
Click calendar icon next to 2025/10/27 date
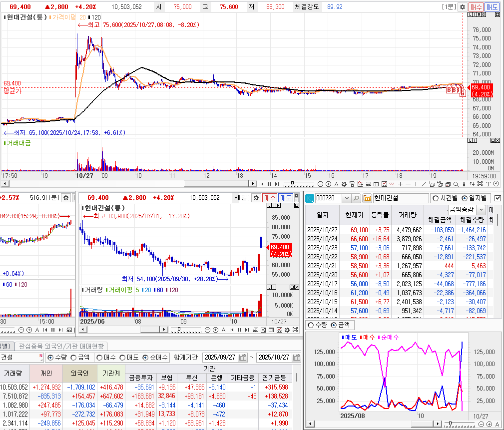(297, 358)
